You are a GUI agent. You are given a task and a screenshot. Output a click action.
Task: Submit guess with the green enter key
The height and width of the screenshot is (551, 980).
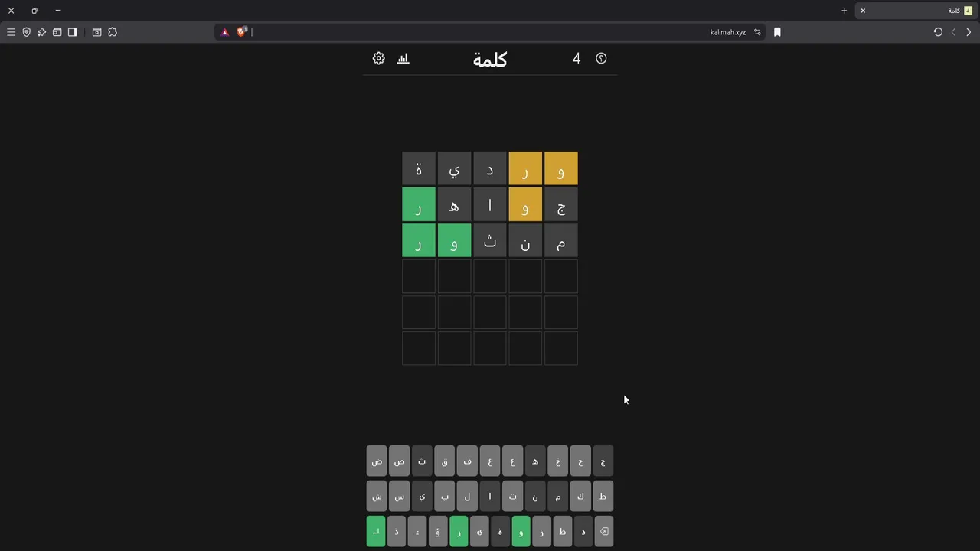(376, 531)
